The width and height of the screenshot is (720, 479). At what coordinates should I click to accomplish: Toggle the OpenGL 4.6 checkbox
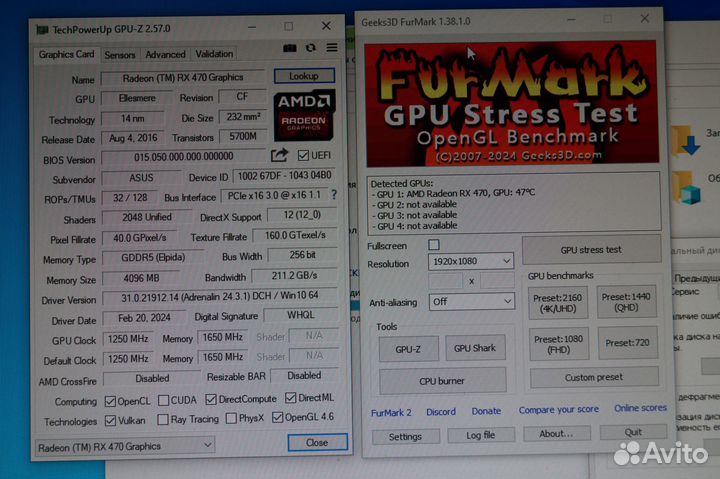tap(277, 417)
